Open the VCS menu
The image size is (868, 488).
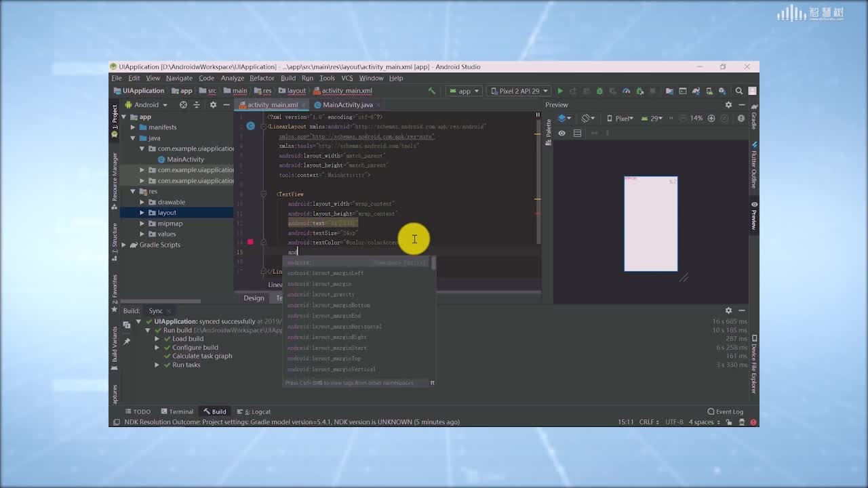pos(347,78)
